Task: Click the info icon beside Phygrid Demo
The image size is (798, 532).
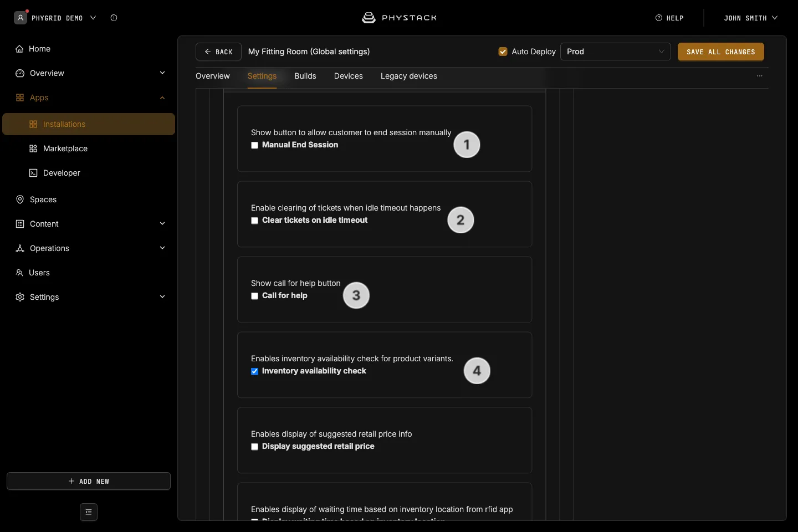Action: pyautogui.click(x=114, y=18)
